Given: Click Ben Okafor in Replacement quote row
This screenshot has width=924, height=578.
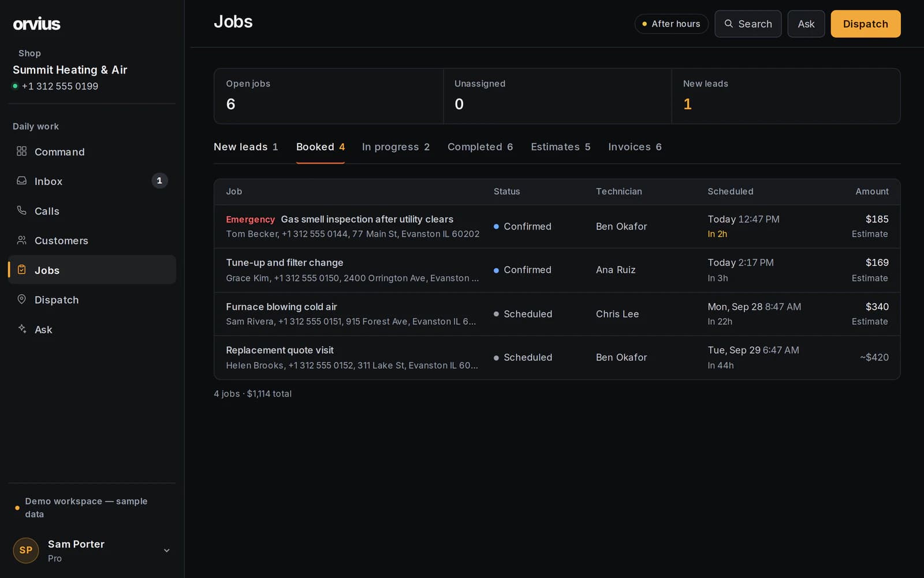Looking at the screenshot, I should tap(621, 357).
